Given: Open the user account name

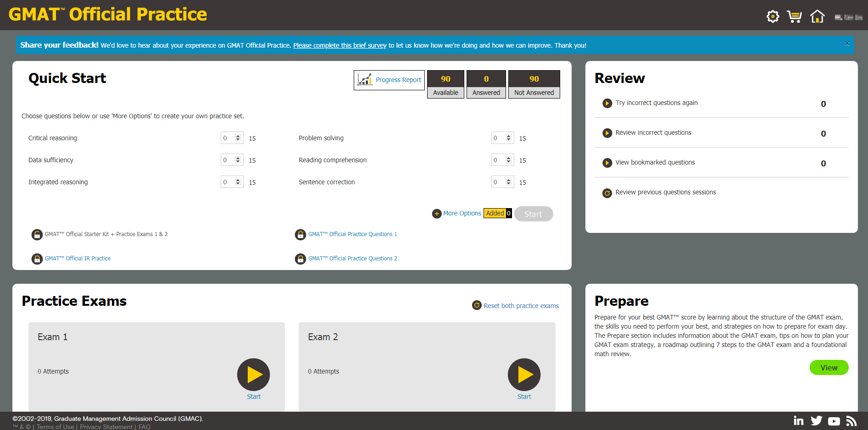Looking at the screenshot, I should pyautogui.click(x=848, y=17).
